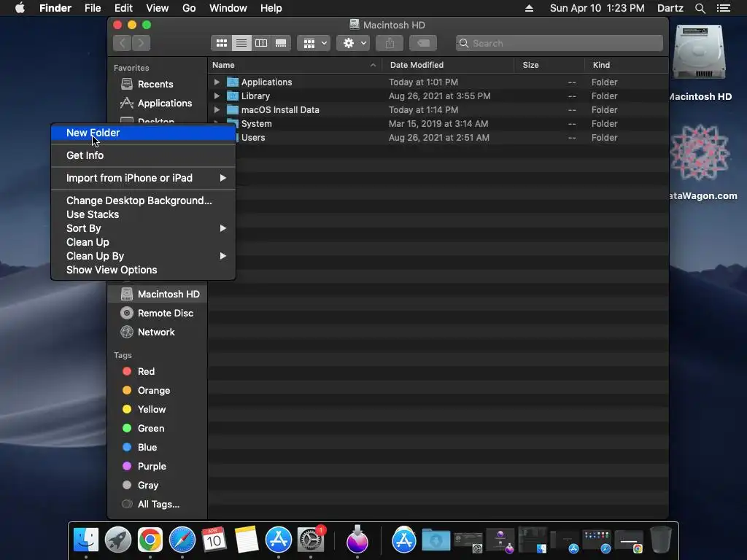Filter by the Orange tag
Viewport: 747px width, 560px height.
(146, 391)
